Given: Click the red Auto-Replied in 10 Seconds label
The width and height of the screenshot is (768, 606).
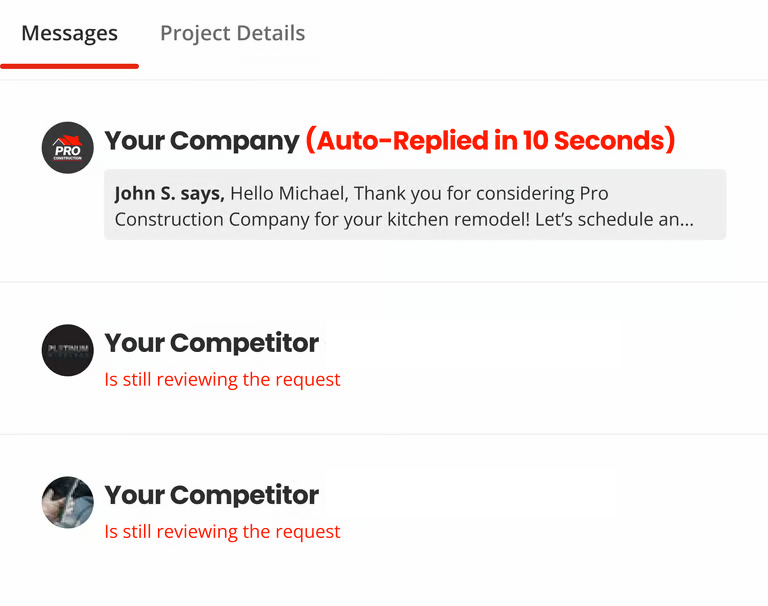Looking at the screenshot, I should 490,141.
